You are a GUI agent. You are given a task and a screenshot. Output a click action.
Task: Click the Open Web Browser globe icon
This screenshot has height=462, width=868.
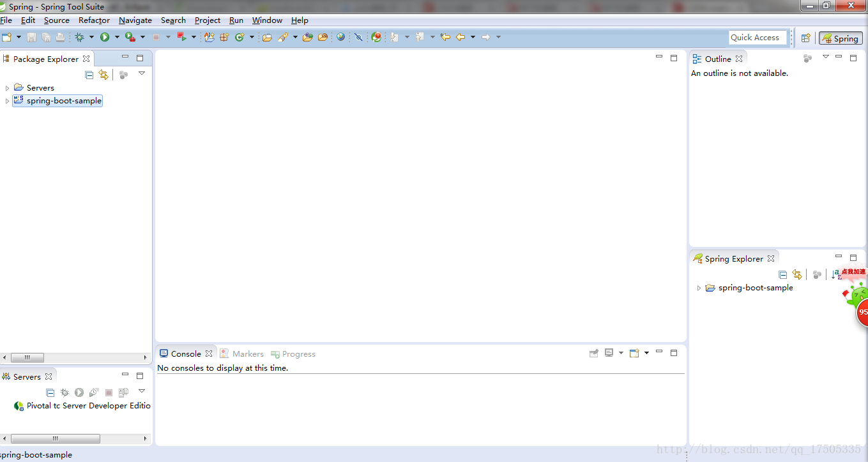(340, 37)
